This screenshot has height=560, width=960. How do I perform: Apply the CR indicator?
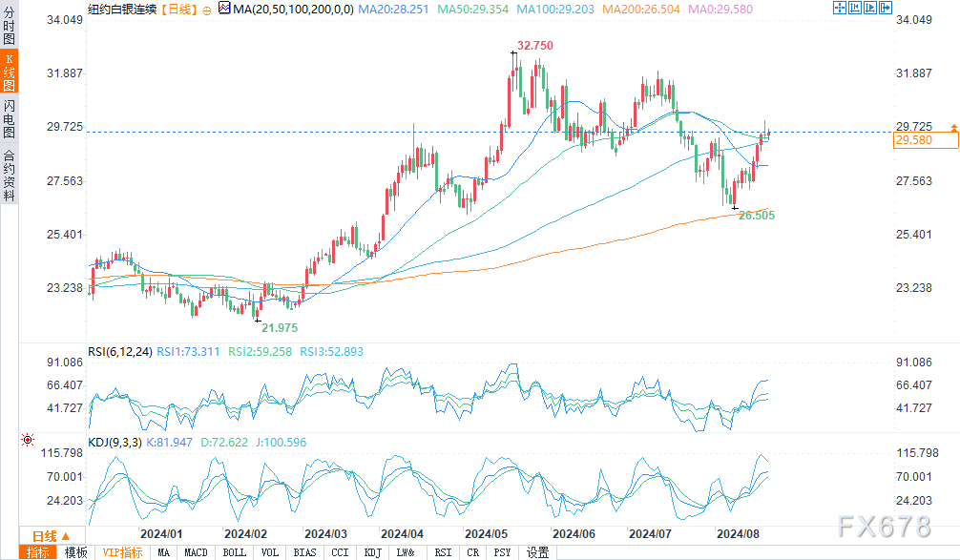click(473, 552)
